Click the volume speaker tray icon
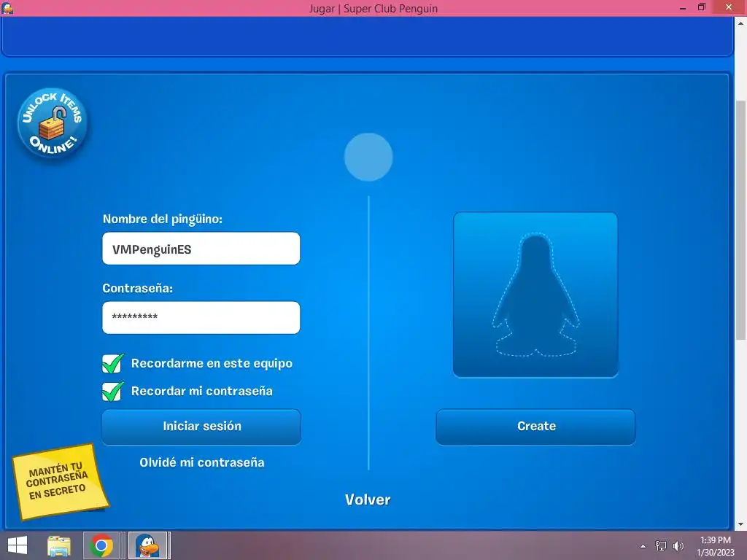Viewport: 747px width, 560px height. coord(678,546)
